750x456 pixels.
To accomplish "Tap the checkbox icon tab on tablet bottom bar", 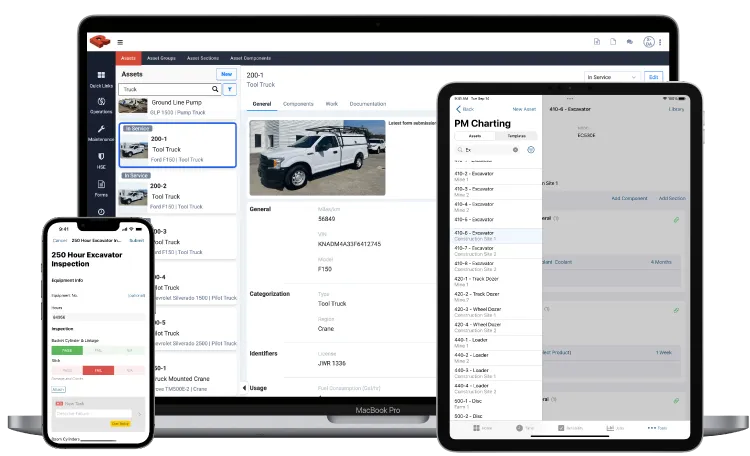I will click(x=561, y=428).
